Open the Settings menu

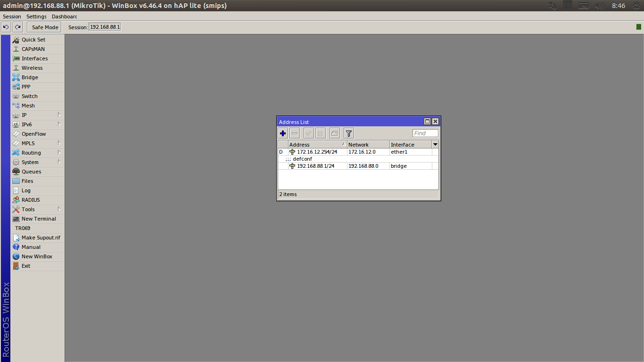(x=36, y=16)
